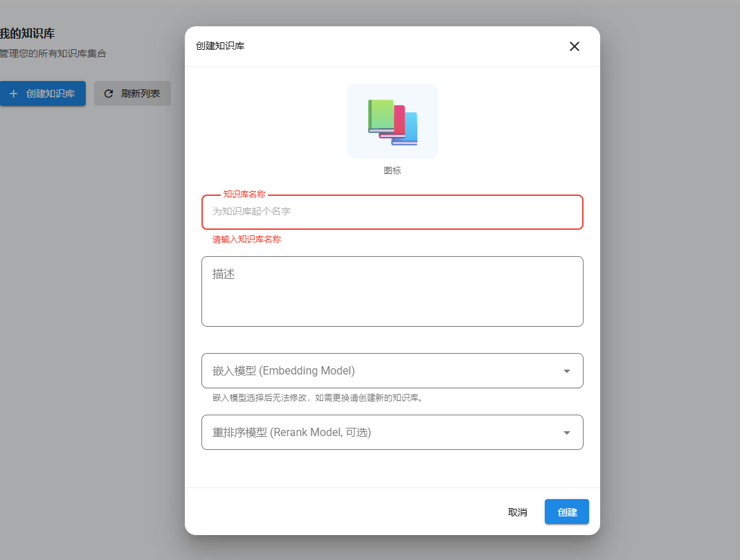Expand the 重排序模型 dropdown arrow
Screen dimensions: 740x560
[567, 433]
